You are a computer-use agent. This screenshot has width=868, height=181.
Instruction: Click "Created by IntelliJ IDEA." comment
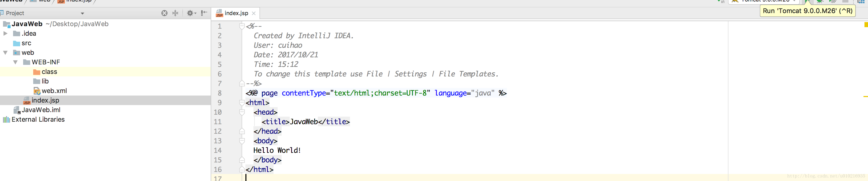click(303, 36)
